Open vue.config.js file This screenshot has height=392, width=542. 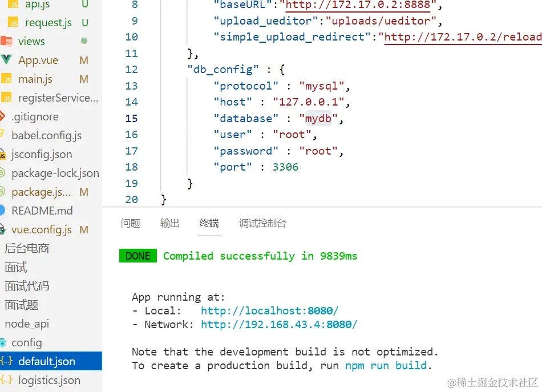pyautogui.click(x=42, y=230)
